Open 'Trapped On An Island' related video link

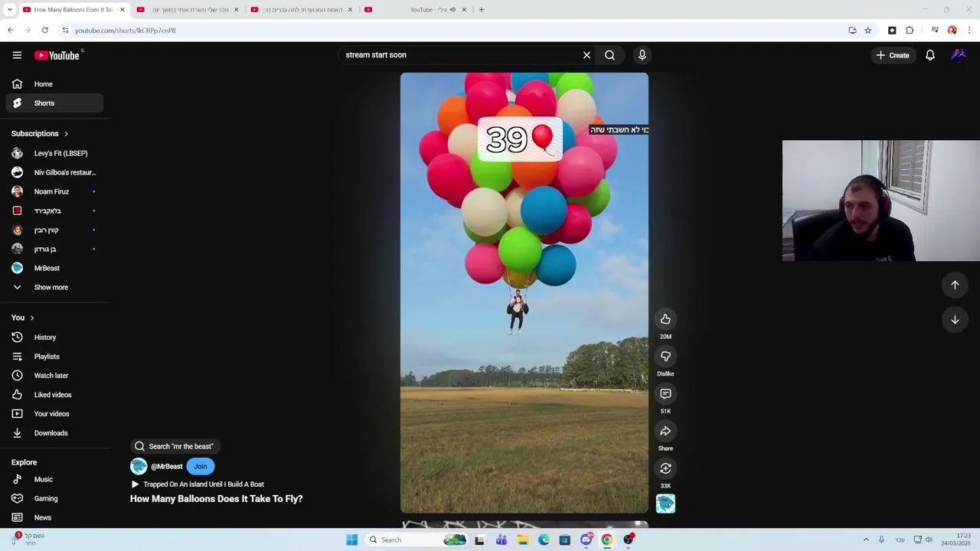tap(198, 484)
